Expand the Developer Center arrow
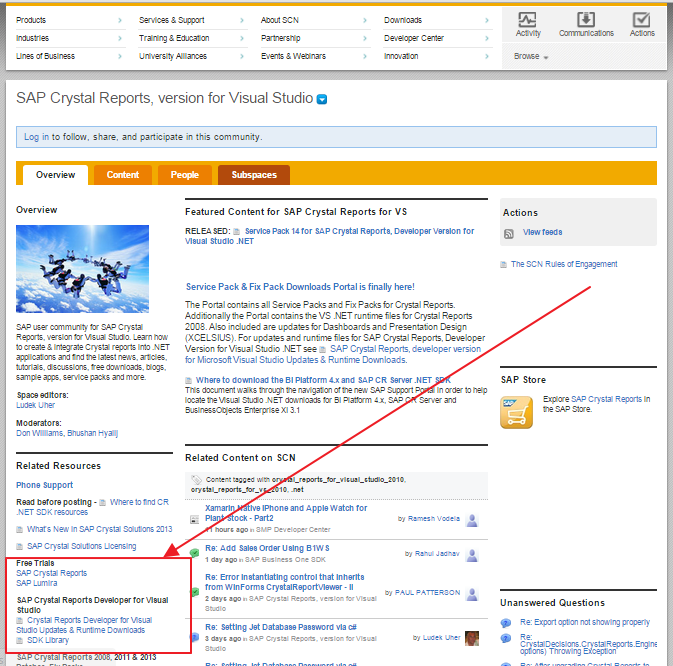 pyautogui.click(x=487, y=38)
